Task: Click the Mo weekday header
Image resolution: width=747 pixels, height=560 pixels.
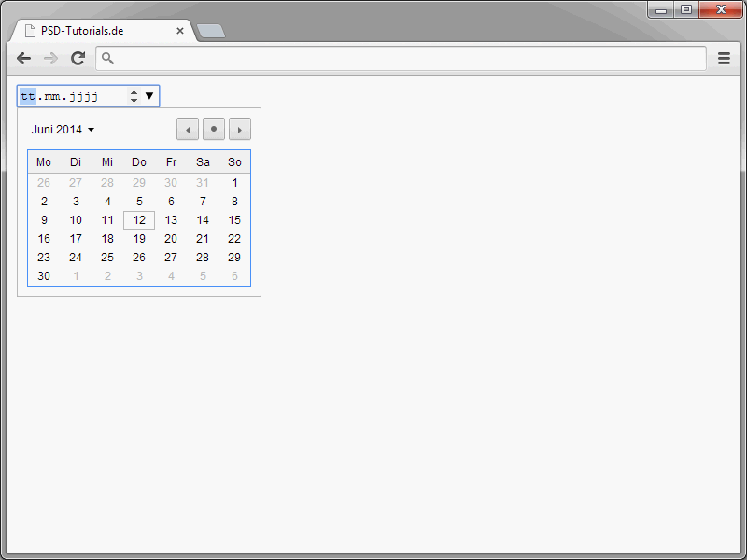Action: [x=44, y=162]
